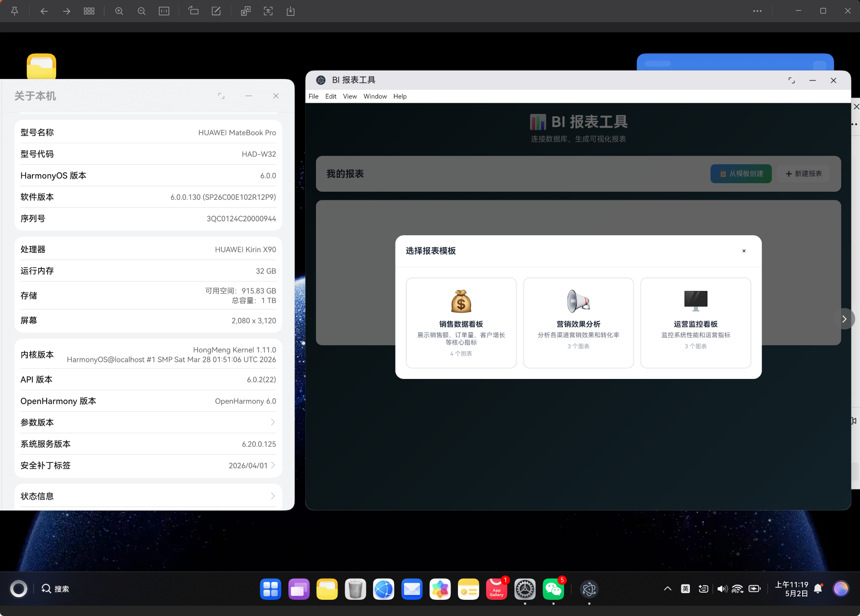Image resolution: width=860 pixels, height=616 pixels.
Task: Open the Mail app in the dock
Action: click(412, 589)
